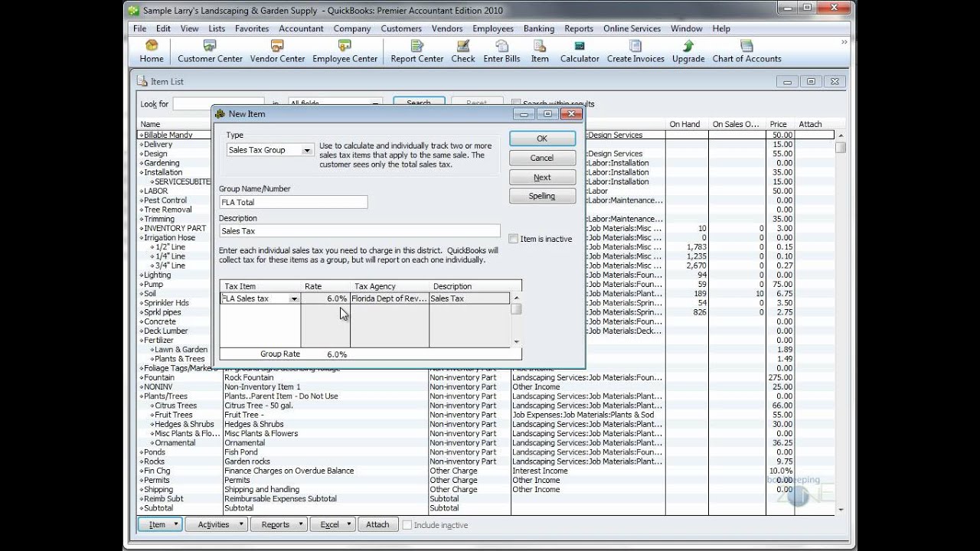Click the Florida Dept of Rev tax agency cell
The width and height of the screenshot is (980, 551).
[x=390, y=298]
